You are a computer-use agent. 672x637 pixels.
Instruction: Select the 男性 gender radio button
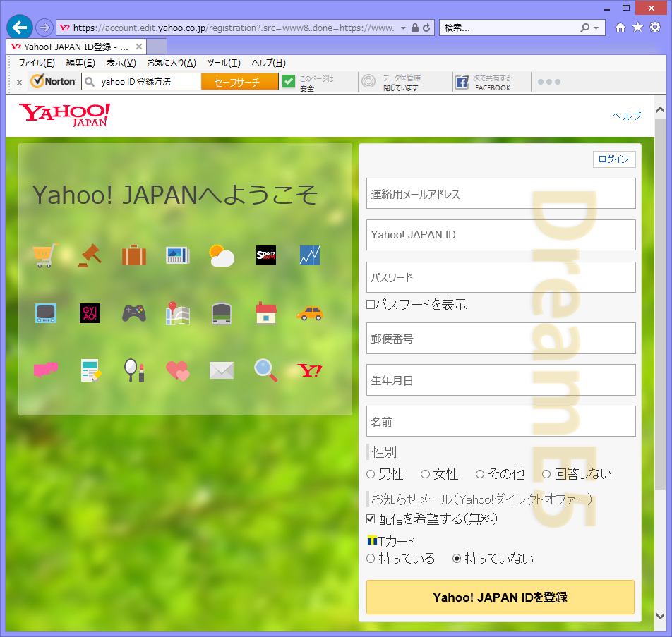[371, 474]
